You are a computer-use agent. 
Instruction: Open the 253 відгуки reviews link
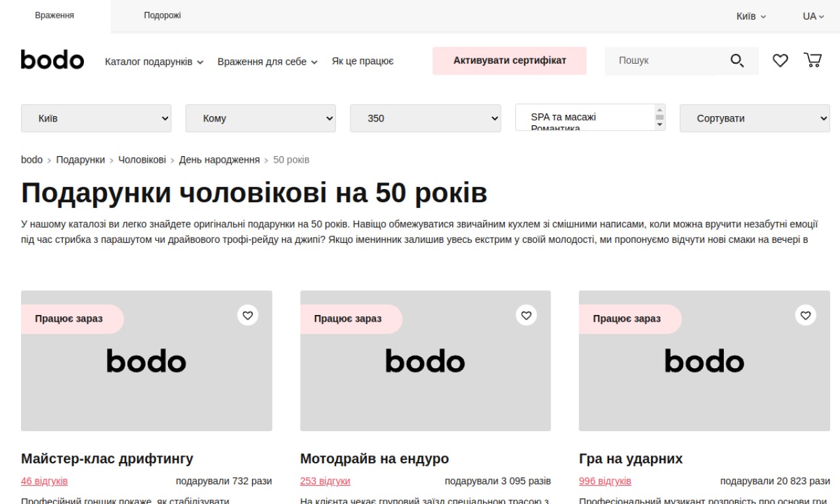tap(325, 481)
